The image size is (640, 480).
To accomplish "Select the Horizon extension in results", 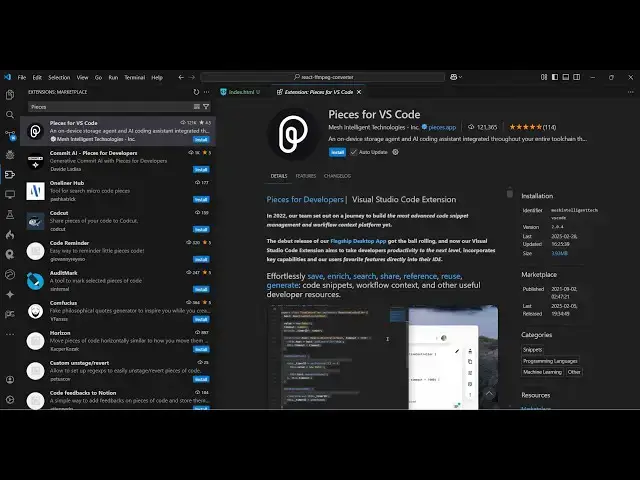I will (118, 341).
